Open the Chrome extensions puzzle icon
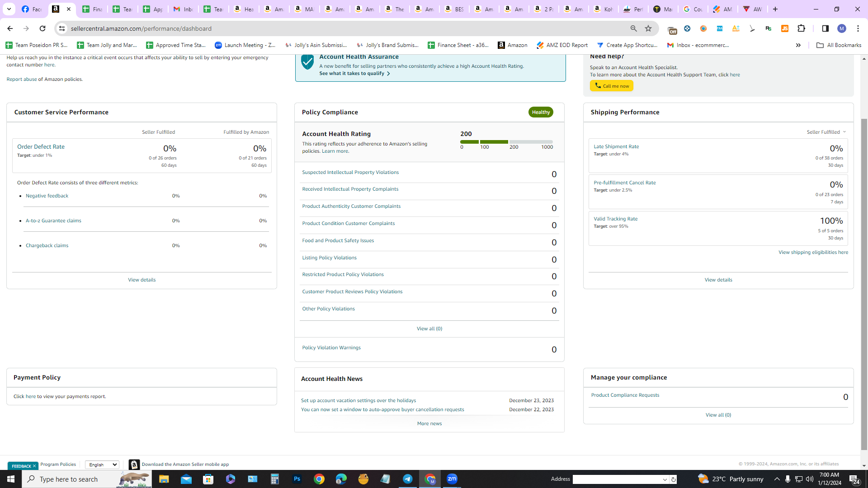Image resolution: width=868 pixels, height=488 pixels. coord(802,28)
